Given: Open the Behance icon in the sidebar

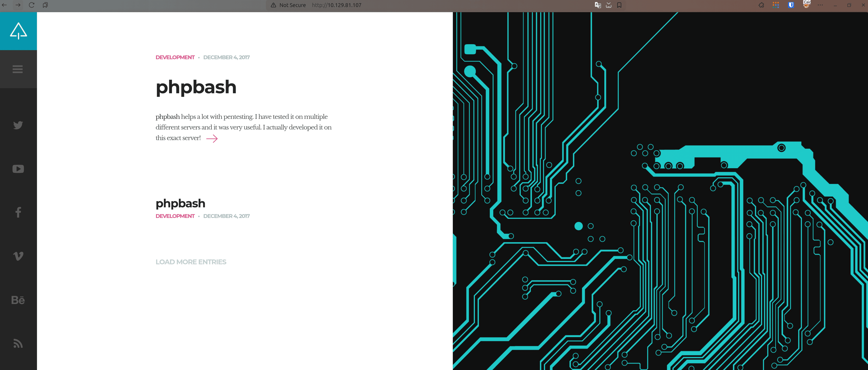Looking at the screenshot, I should point(18,300).
